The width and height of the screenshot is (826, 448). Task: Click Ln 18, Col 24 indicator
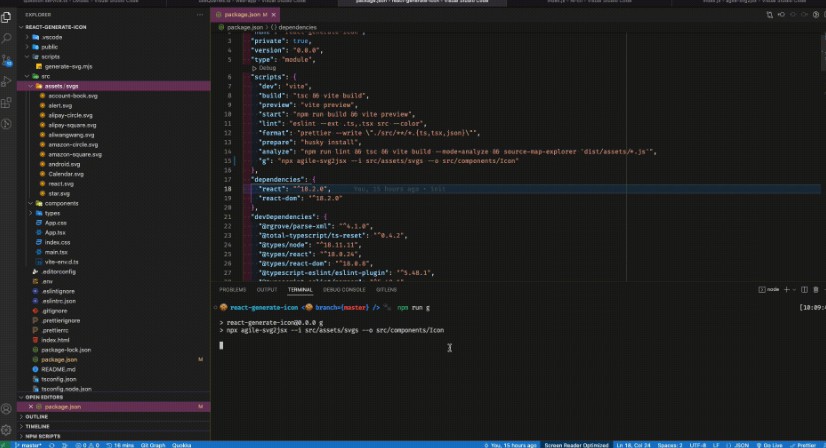coord(633,445)
